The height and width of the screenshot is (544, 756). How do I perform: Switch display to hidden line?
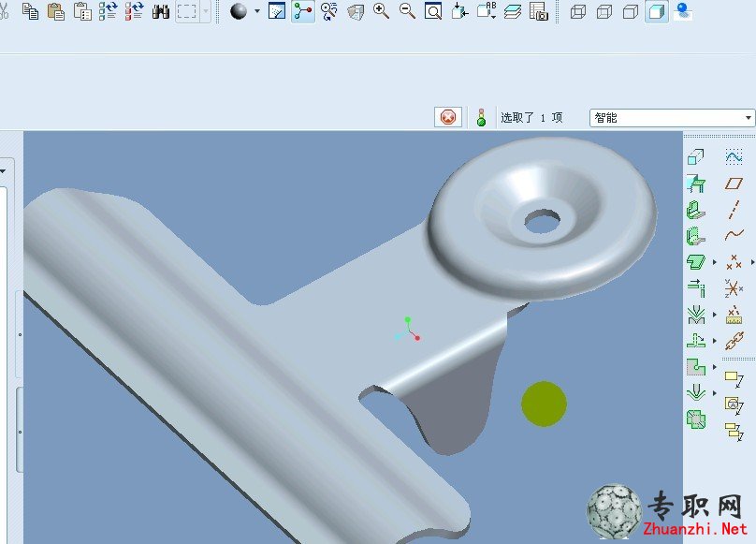(604, 11)
